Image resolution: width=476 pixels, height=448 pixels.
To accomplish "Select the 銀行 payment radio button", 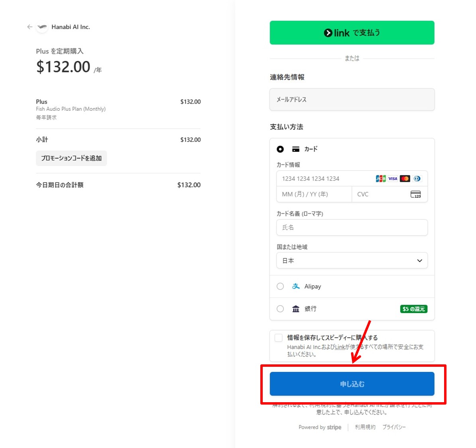I will pyautogui.click(x=280, y=309).
